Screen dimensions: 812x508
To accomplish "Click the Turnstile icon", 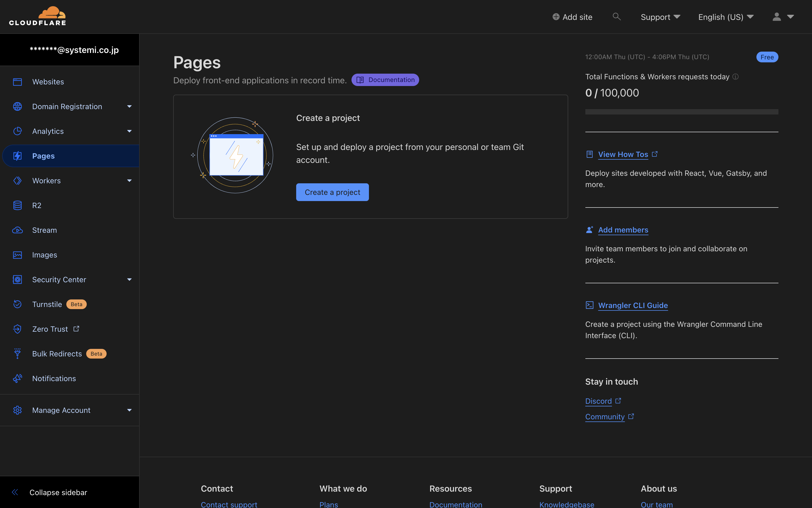I will 17,304.
